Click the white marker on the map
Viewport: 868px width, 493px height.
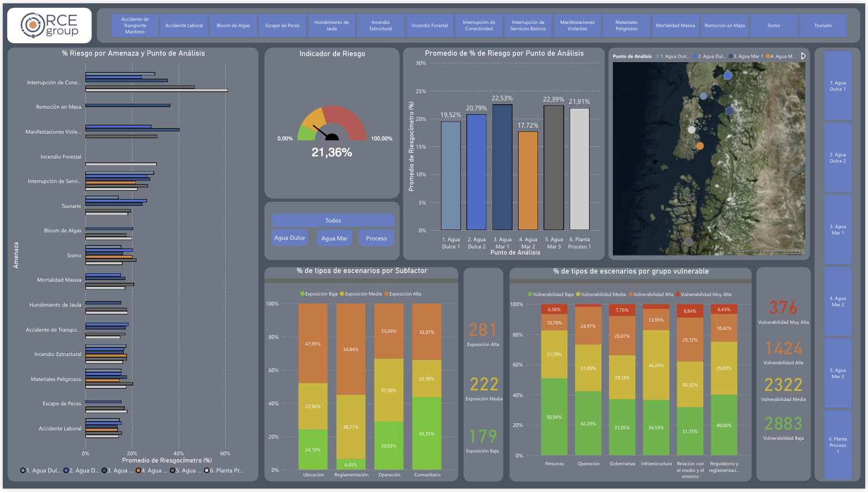click(691, 130)
